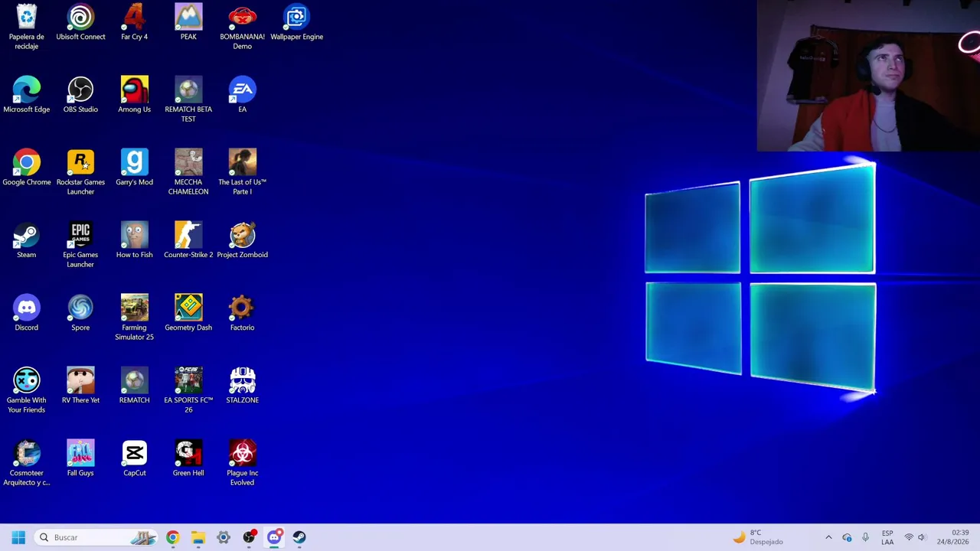Expand the hidden system tray icons chevron
The width and height of the screenshot is (980, 551).
click(x=828, y=537)
